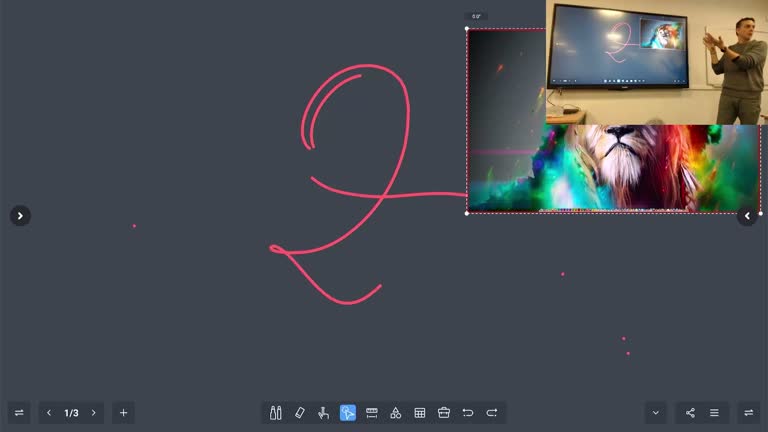768x432 pixels.
Task: Go to the previous page
Action: point(49,413)
